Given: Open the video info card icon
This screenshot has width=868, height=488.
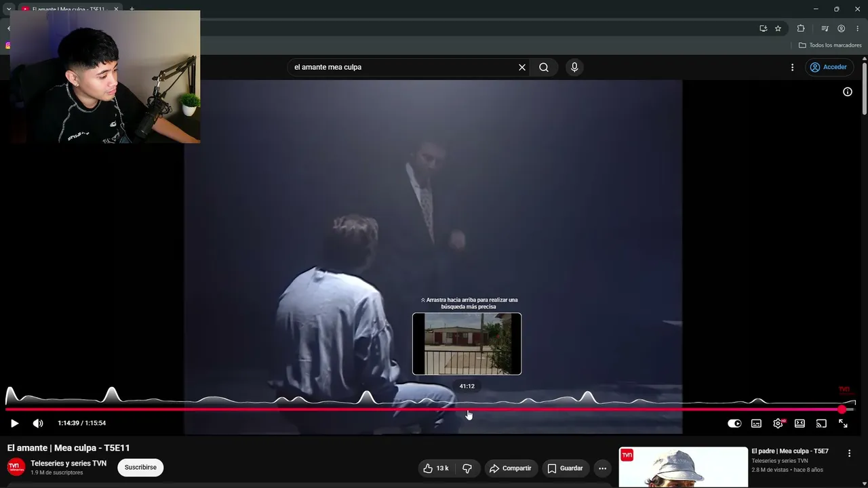Looking at the screenshot, I should (848, 91).
